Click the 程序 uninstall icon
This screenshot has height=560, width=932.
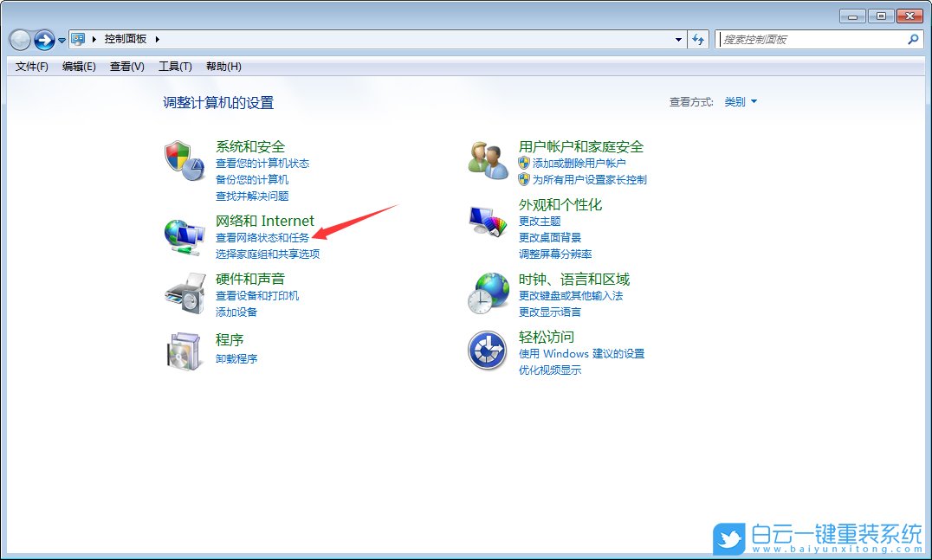184,350
